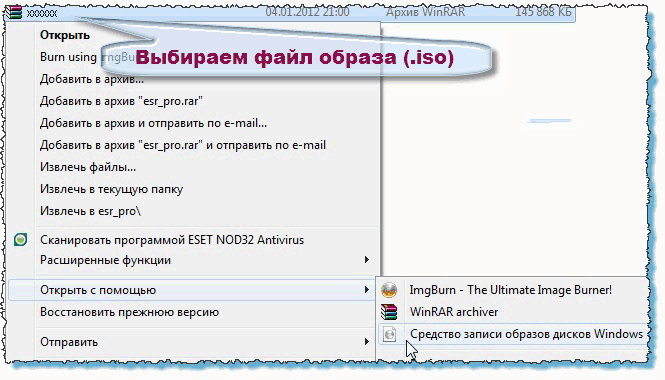Click the ESET NOD32 Antivirus scan icon

[20, 240]
